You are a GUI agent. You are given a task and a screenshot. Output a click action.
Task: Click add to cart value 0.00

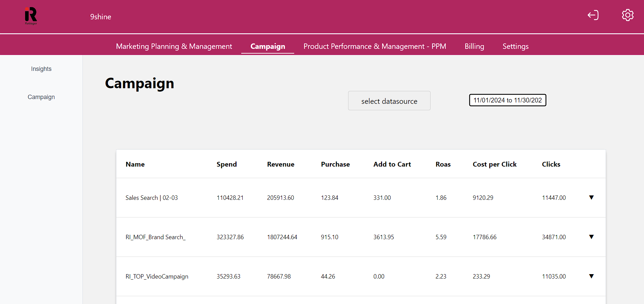379,277
